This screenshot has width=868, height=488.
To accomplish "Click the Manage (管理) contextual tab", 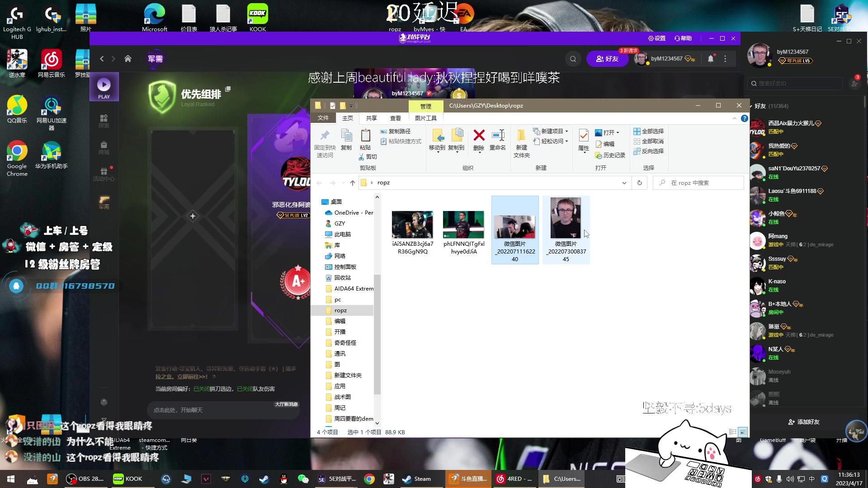I will [x=426, y=106].
